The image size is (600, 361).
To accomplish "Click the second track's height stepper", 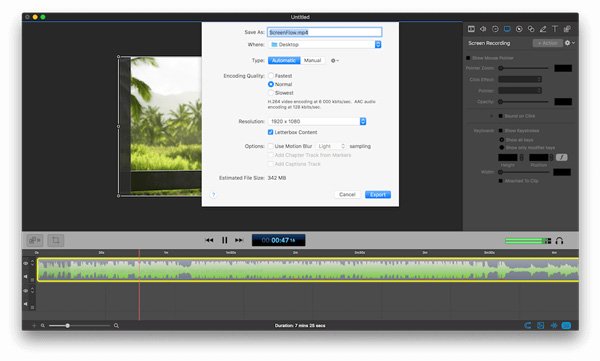I will [x=33, y=291].
